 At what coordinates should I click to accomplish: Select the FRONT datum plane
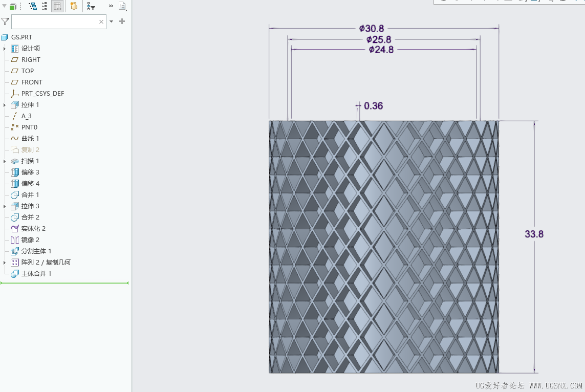point(27,82)
